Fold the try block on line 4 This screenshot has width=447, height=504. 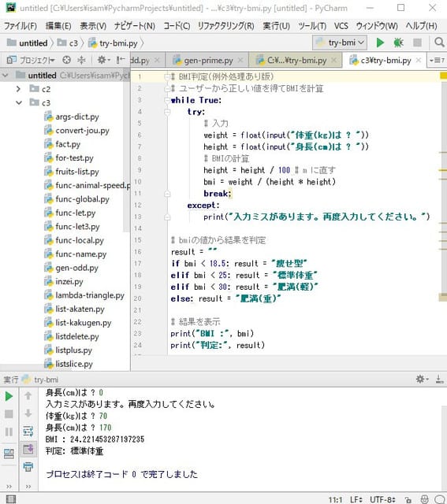point(167,112)
